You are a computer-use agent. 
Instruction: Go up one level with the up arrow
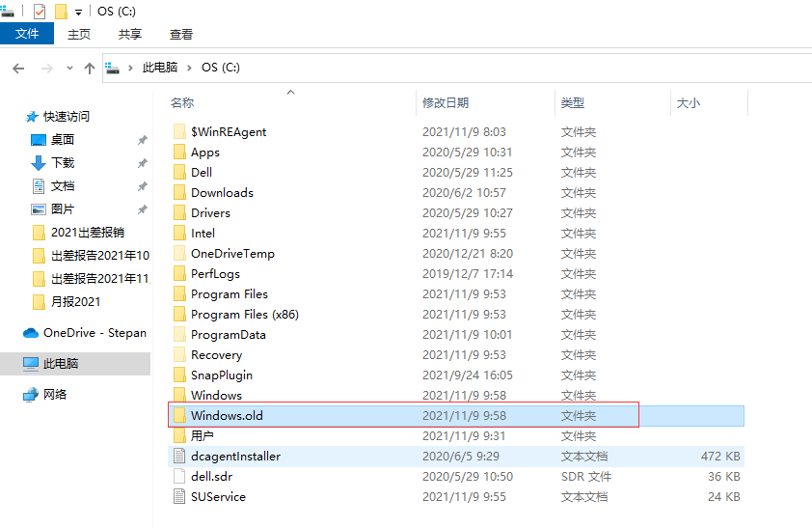[90, 69]
